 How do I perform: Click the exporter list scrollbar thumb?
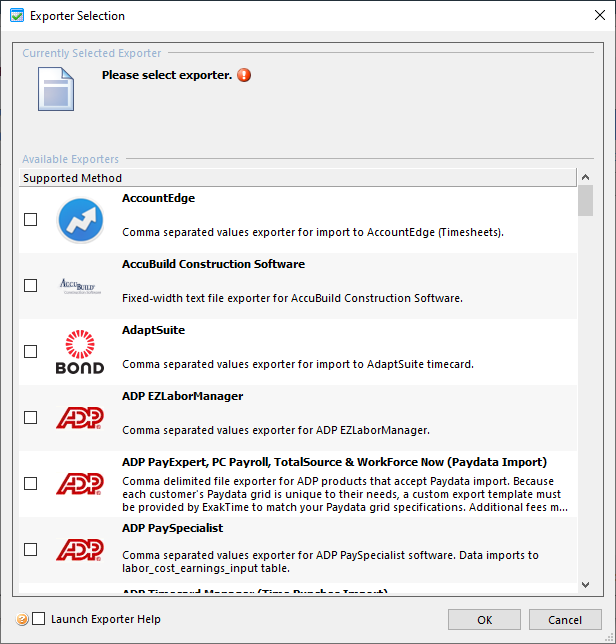[586, 200]
